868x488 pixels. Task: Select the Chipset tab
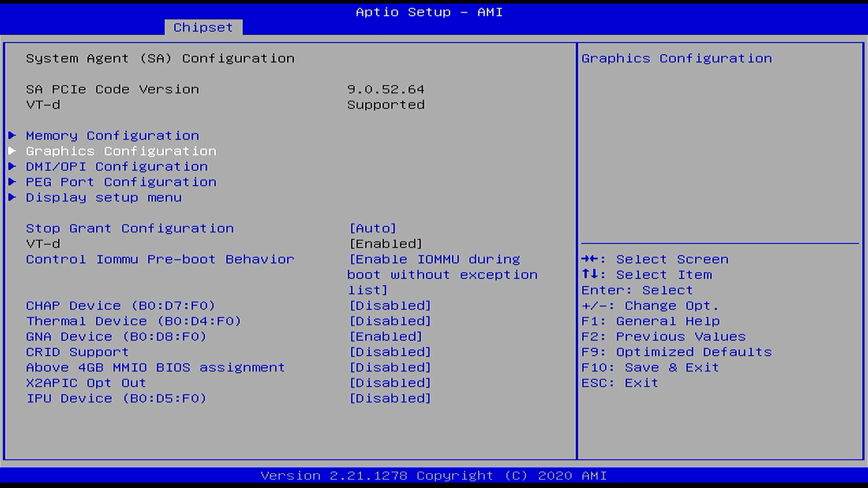[203, 27]
